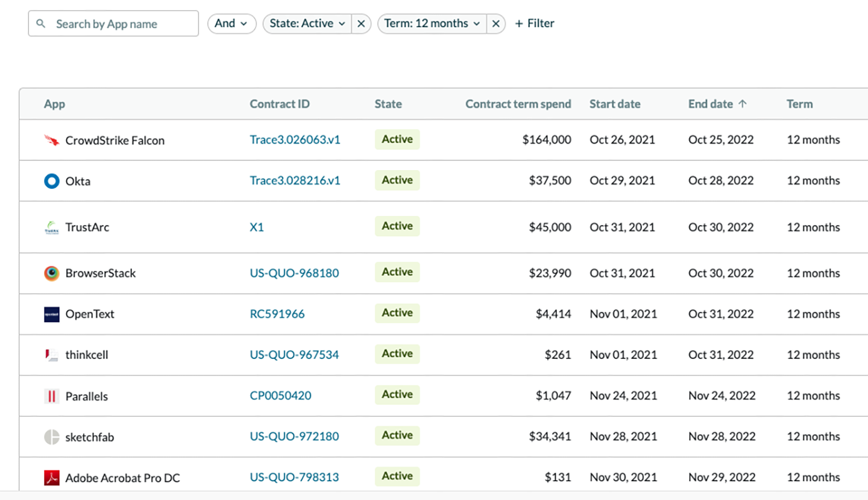The height and width of the screenshot is (500, 868).
Task: Open contract US-QUO-968180 link
Action: [x=294, y=273]
